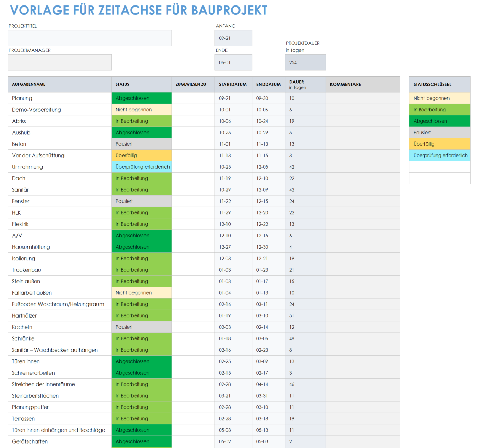
Task: Select the HLK task name cell
Action: click(x=60, y=212)
